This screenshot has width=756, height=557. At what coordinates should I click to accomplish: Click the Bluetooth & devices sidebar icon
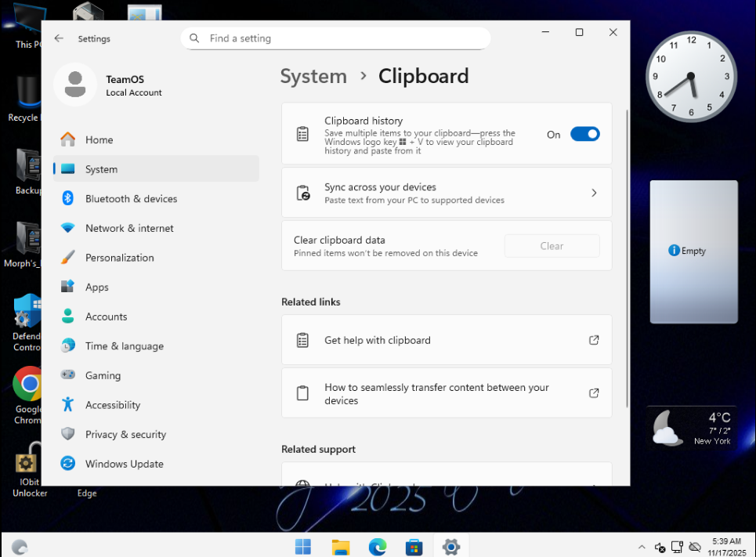68,199
